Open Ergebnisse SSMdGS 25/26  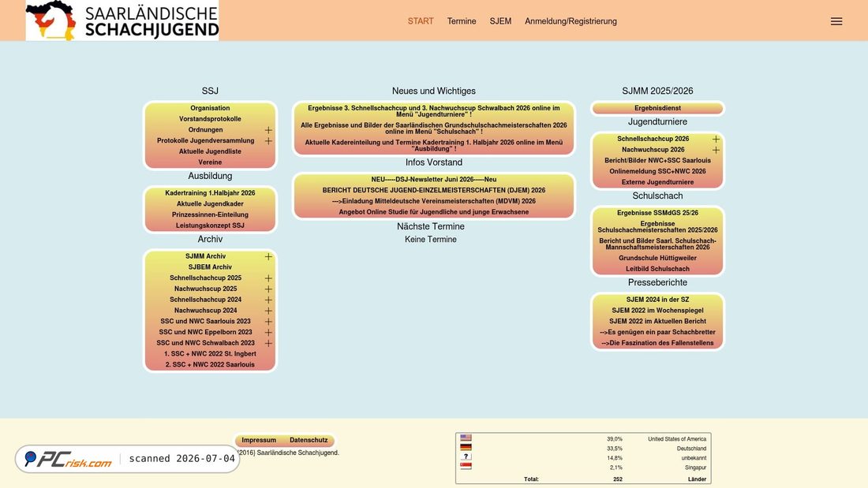pos(657,213)
